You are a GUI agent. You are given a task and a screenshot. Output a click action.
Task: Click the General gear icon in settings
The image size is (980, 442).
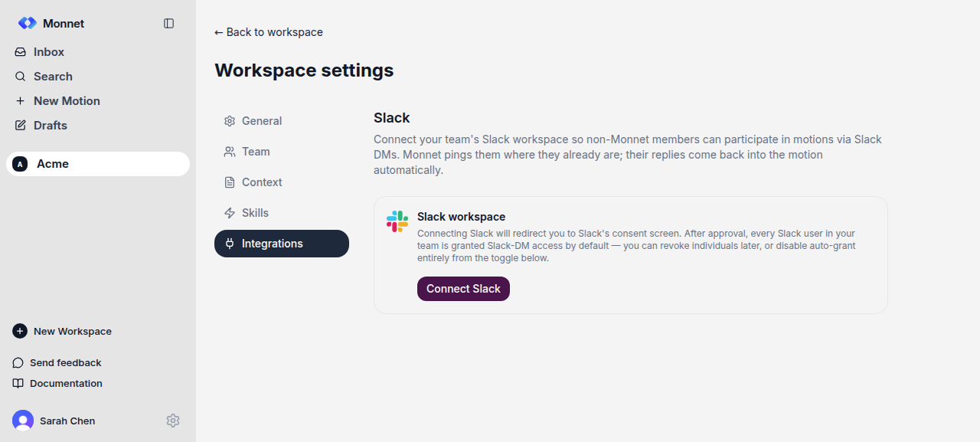(x=230, y=121)
